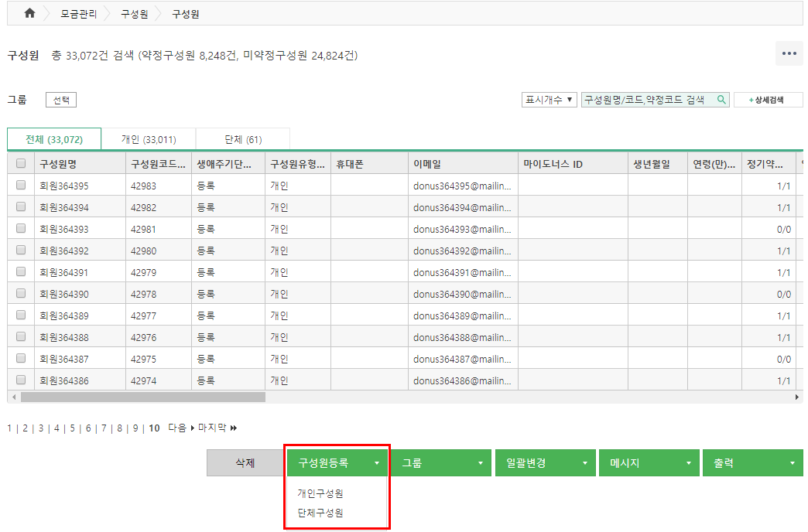Image resolution: width=808 pixels, height=532 pixels.
Task: Open the 표시개수 dropdown
Action: point(549,100)
